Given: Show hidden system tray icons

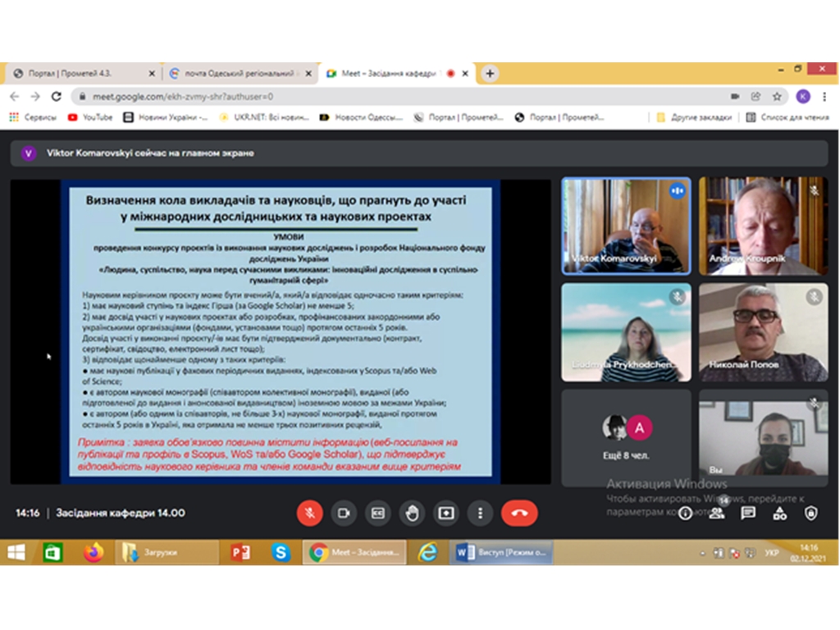Looking at the screenshot, I should pos(702,554).
